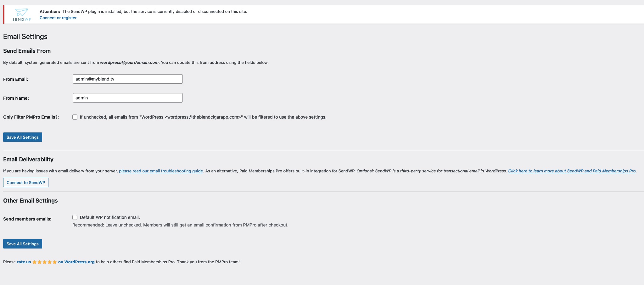
Task: Click the If unchecked all emails description text
Action: click(203, 117)
